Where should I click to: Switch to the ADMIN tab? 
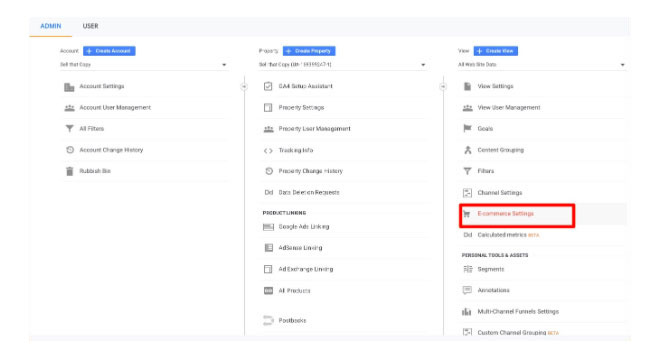point(50,26)
